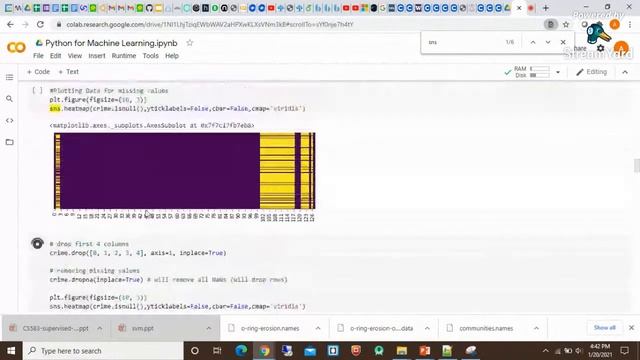The height and width of the screenshot is (360, 640).
Task: Launch Microsoft Edge from taskbar
Action: pos(241,351)
